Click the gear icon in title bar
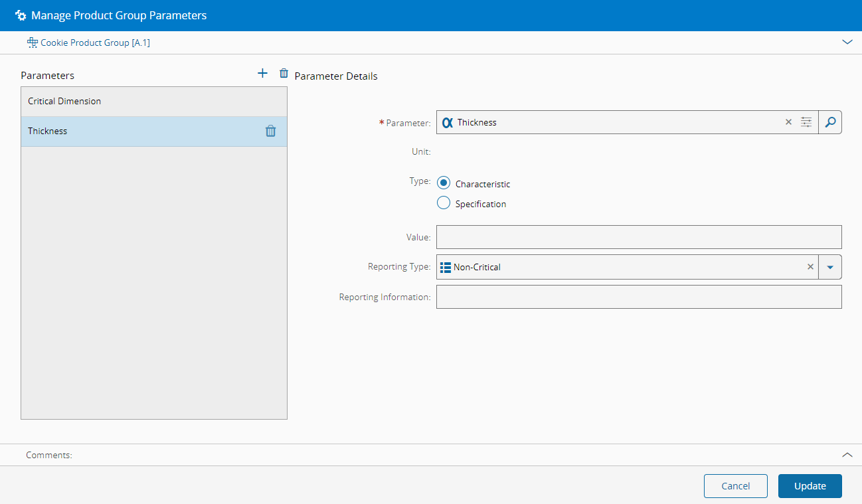Image resolution: width=862 pixels, height=504 pixels. click(21, 15)
